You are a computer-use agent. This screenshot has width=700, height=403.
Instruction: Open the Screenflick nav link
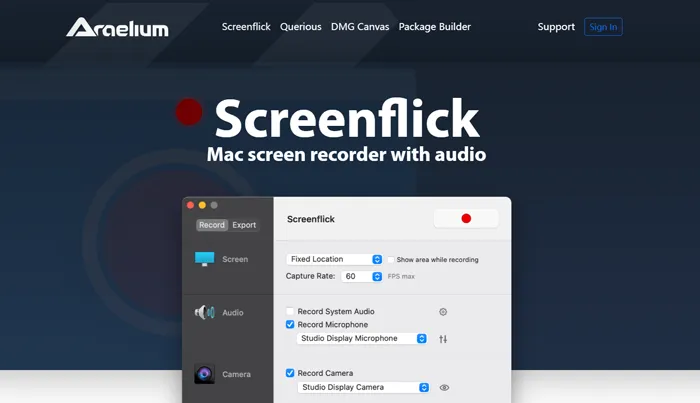pos(246,27)
